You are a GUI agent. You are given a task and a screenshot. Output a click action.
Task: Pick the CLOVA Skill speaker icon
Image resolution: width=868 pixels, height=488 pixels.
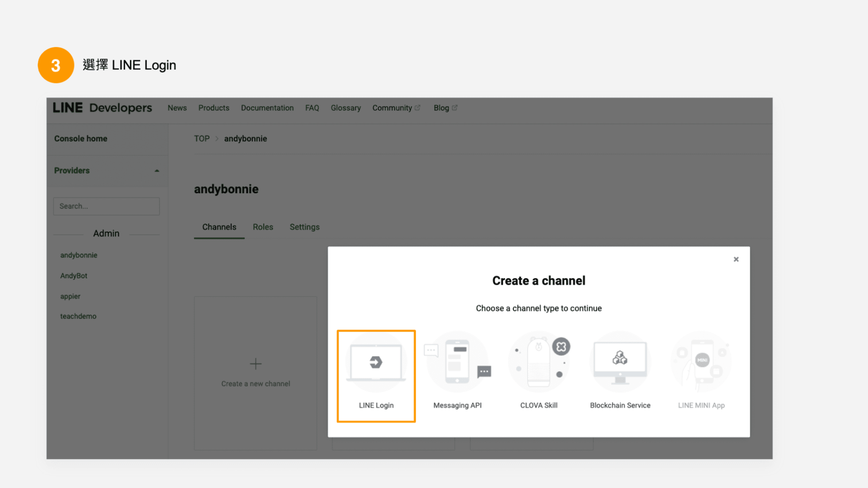[x=539, y=363]
